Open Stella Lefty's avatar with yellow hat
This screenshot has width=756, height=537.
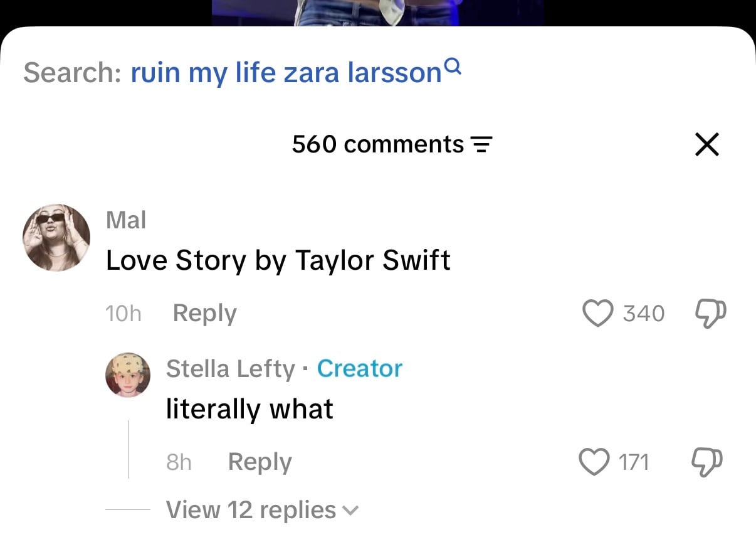coord(128,375)
